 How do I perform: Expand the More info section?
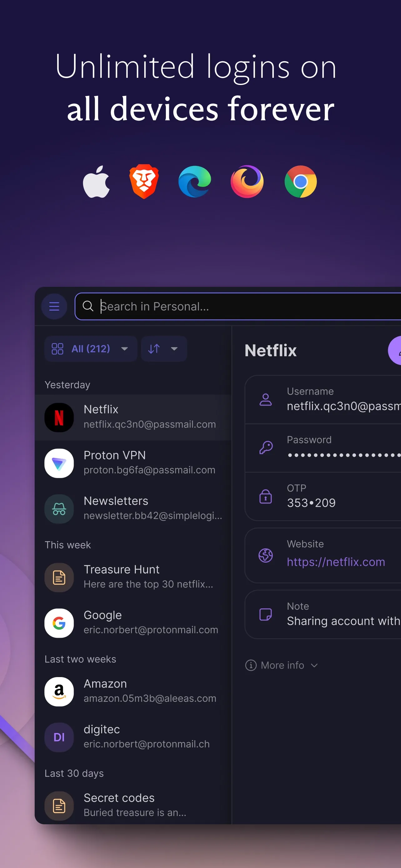pos(282,665)
